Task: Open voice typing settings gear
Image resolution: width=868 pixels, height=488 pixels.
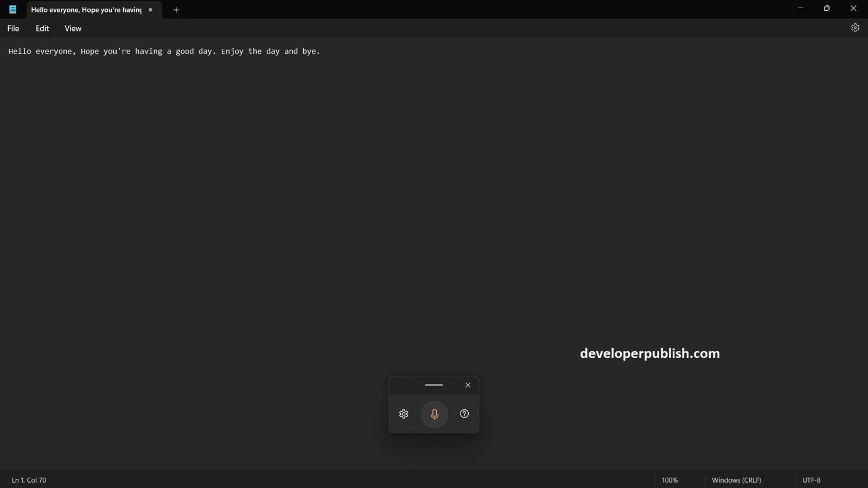Action: [x=404, y=414]
